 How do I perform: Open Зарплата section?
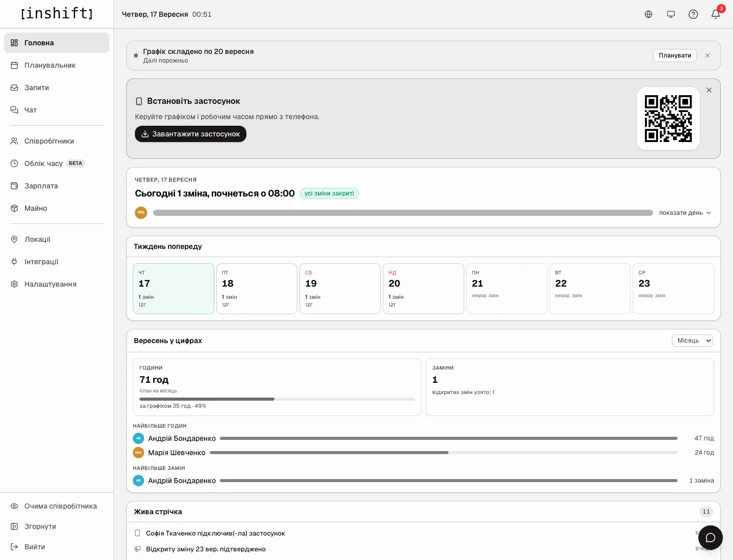57,186
